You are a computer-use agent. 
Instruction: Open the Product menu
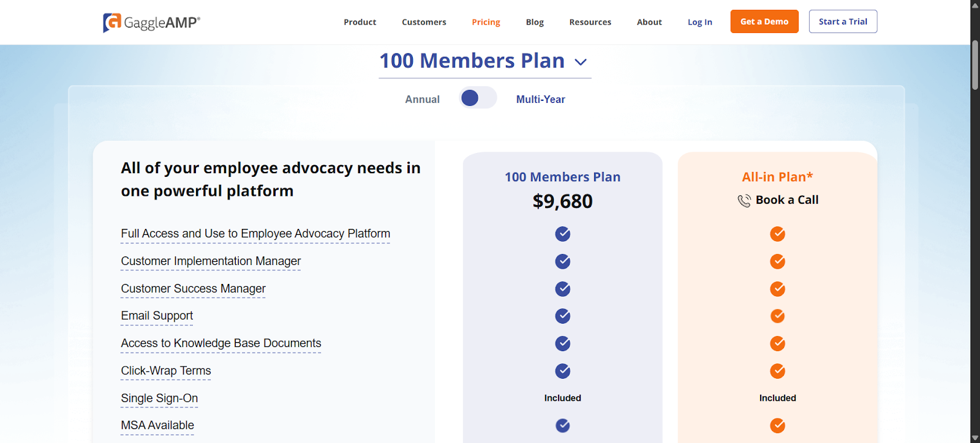click(x=360, y=22)
